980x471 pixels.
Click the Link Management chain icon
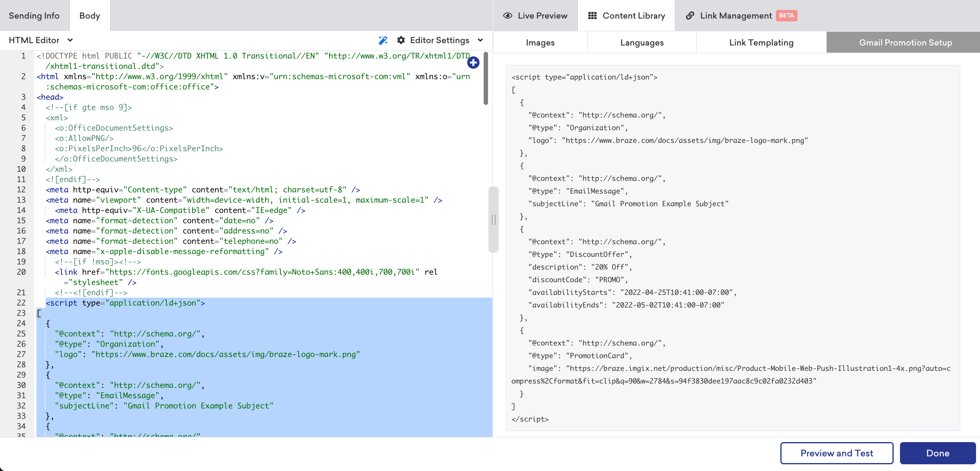pos(690,15)
